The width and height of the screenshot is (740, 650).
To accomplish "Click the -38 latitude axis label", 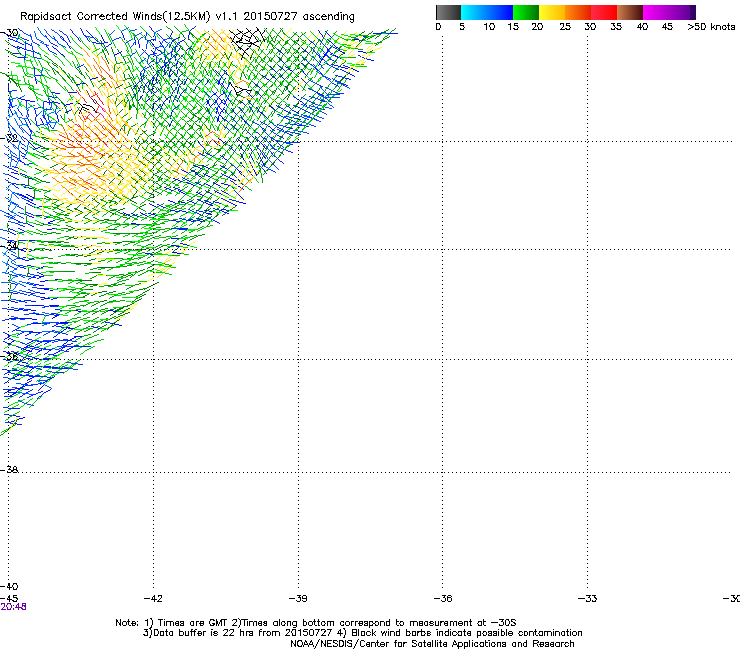I will (9, 470).
